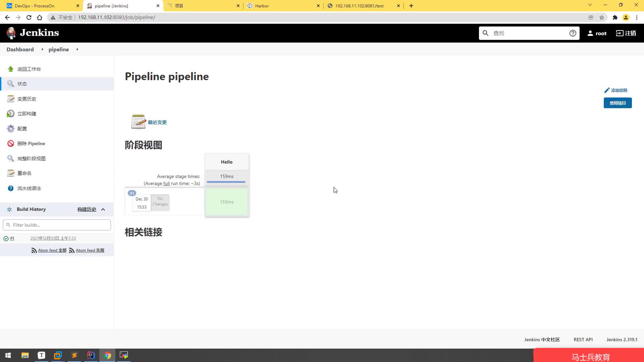
Task: Open the Jenkins 中文社区 footer link
Action: point(542,340)
